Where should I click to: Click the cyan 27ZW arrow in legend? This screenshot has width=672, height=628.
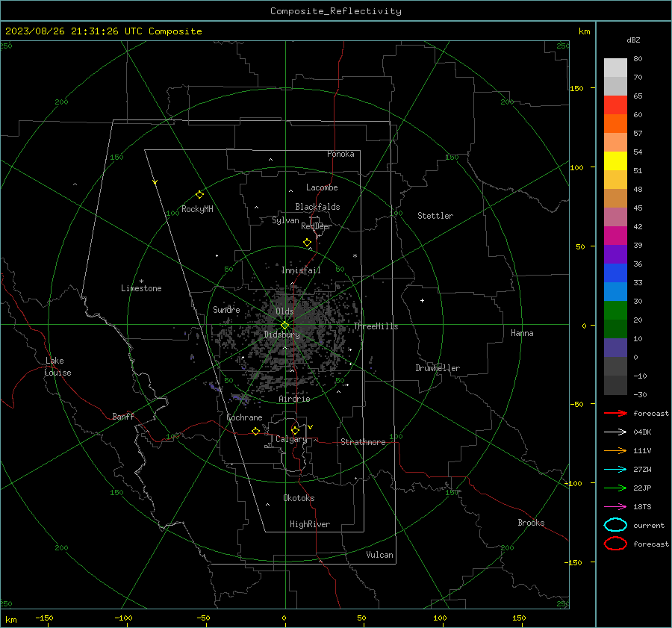pyautogui.click(x=615, y=470)
